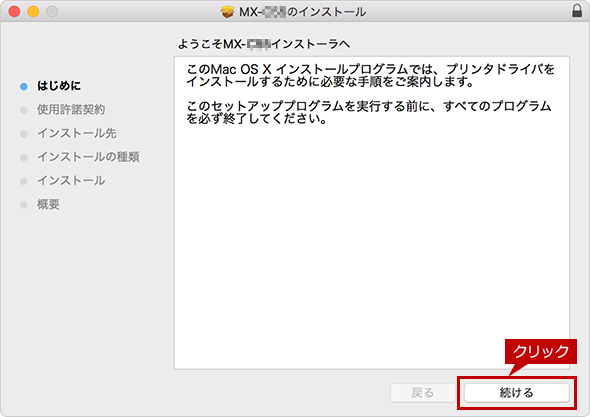
Task: Click the package box icon in title
Action: 227,12
